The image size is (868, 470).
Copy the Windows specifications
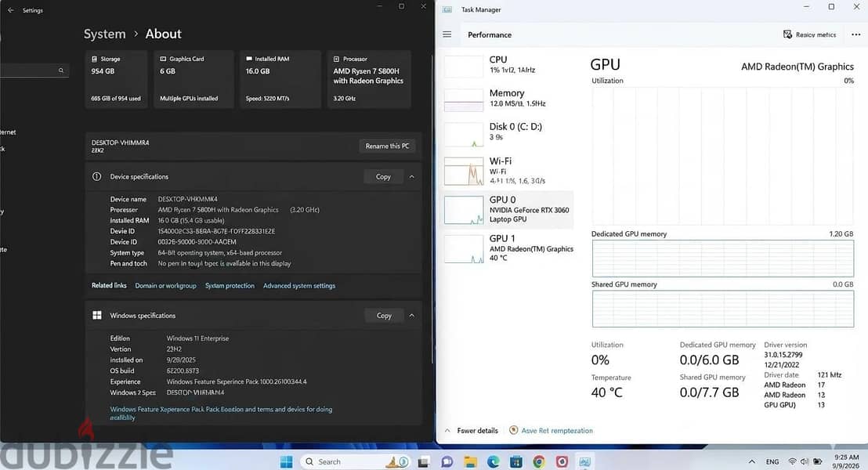coord(384,315)
